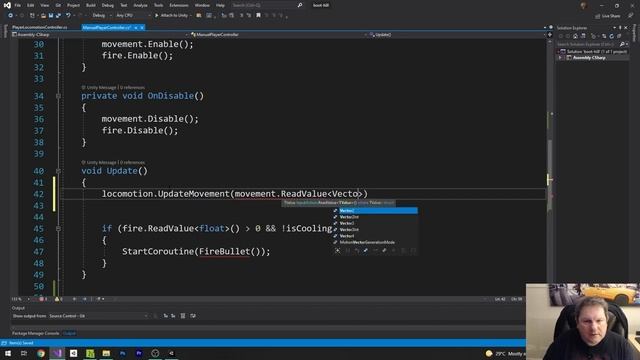
Task: Open the Tools menu
Action: tap(158, 5)
